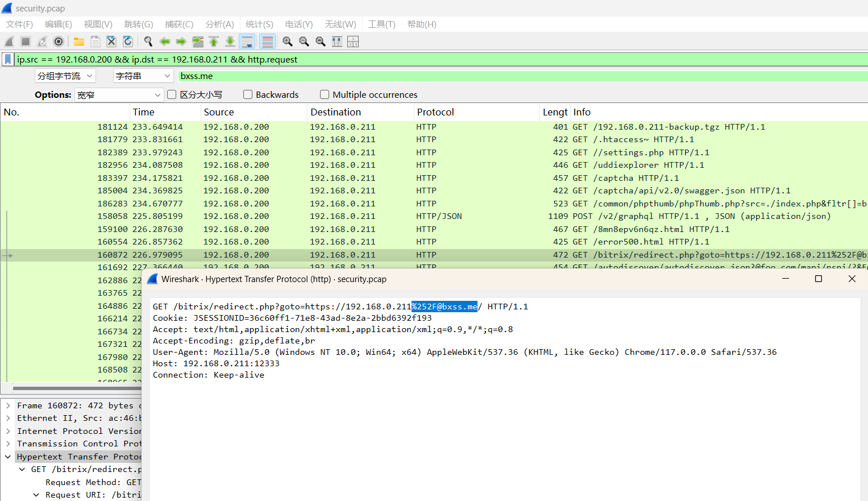This screenshot has height=501, width=868.
Task: Click the User-Agent header line
Action: (x=464, y=352)
